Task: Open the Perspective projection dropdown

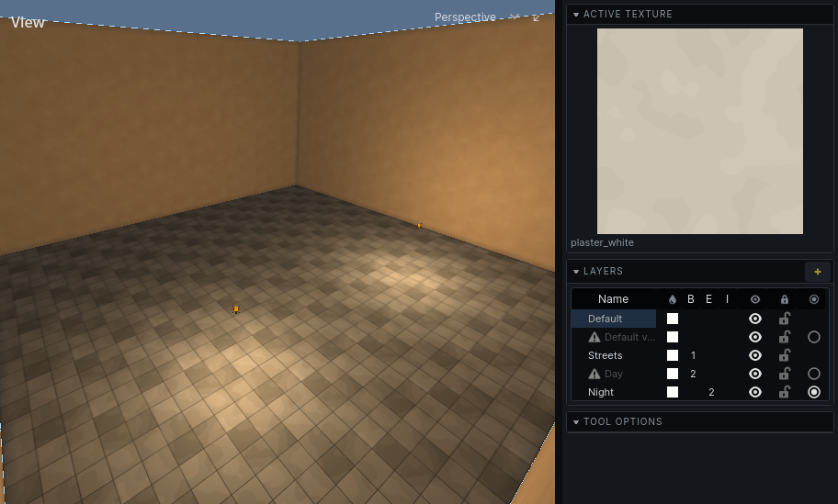Action: click(476, 17)
